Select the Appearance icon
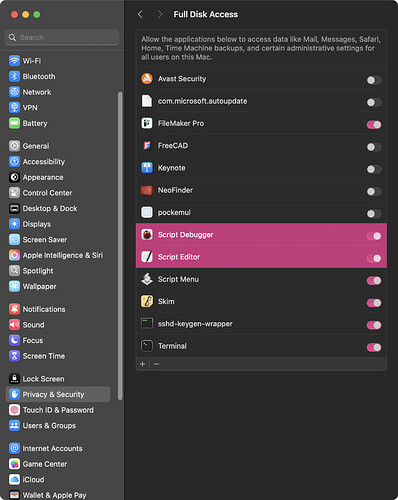 14,177
